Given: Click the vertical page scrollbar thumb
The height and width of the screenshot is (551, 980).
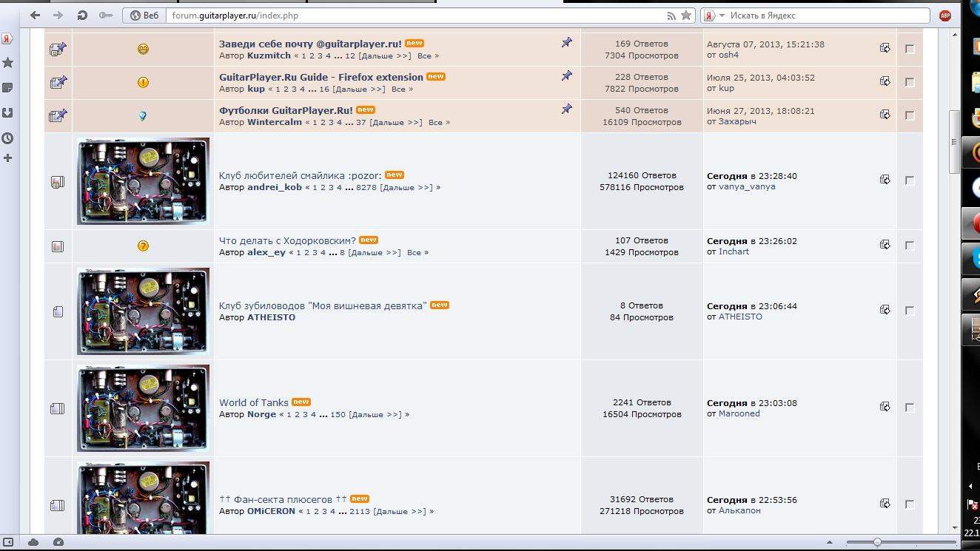Looking at the screenshot, I should coord(955,141).
